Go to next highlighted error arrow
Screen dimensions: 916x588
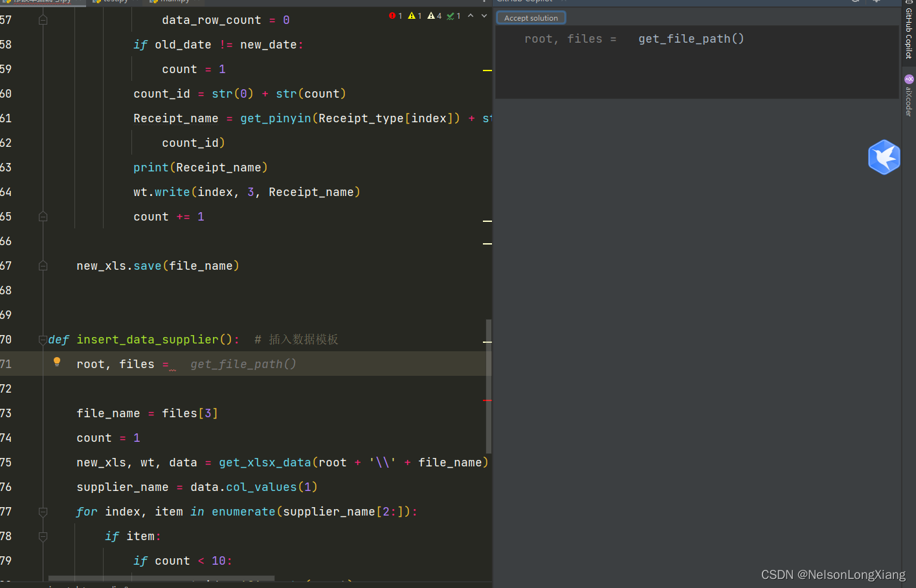484,16
